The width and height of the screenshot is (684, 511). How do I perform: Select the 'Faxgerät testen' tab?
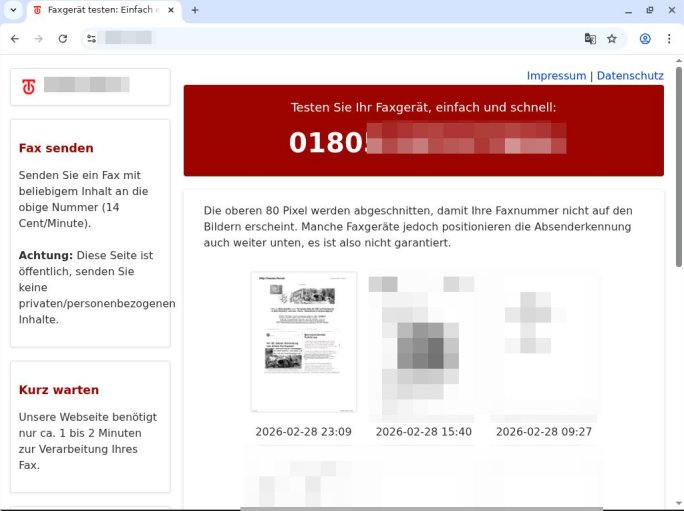[100, 10]
